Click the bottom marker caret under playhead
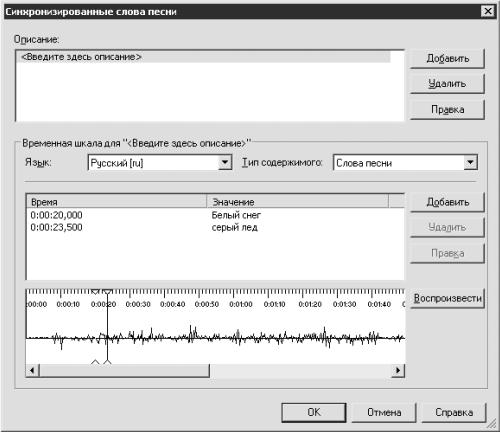The height and width of the screenshot is (432, 500). (x=107, y=362)
